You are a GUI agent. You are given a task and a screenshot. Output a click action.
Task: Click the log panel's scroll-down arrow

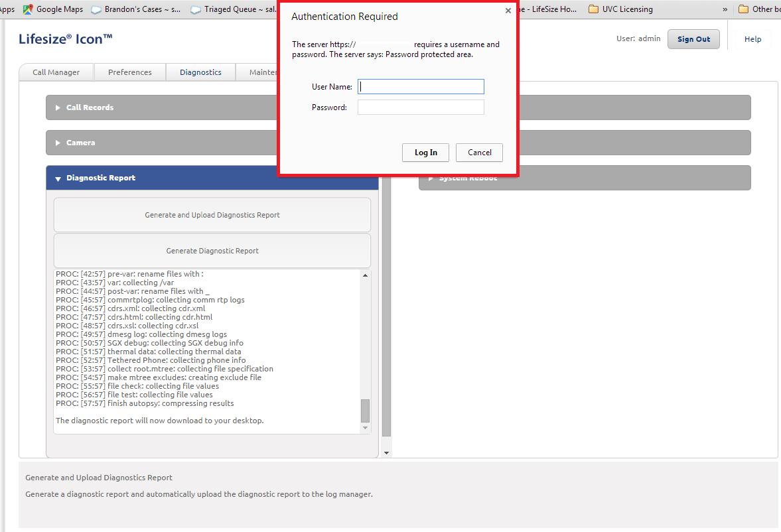coord(365,428)
